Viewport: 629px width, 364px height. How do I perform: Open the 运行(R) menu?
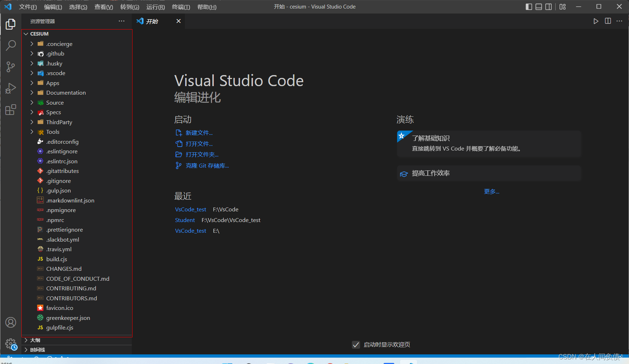click(x=156, y=7)
